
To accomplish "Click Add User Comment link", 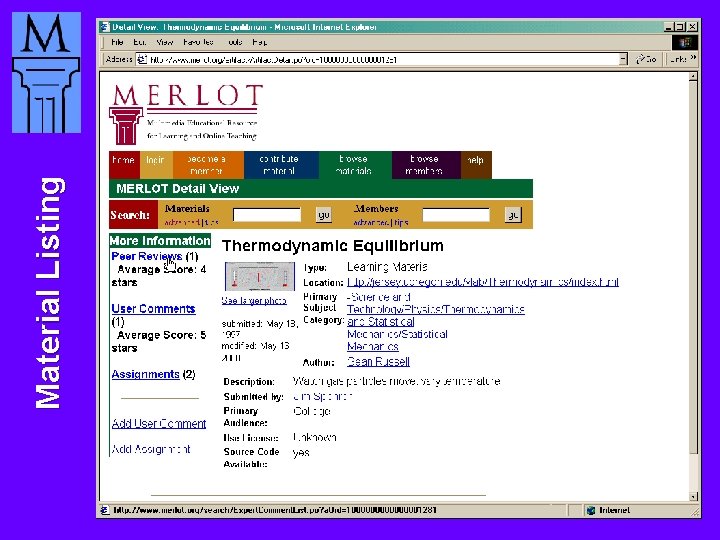I will pyautogui.click(x=159, y=423).
